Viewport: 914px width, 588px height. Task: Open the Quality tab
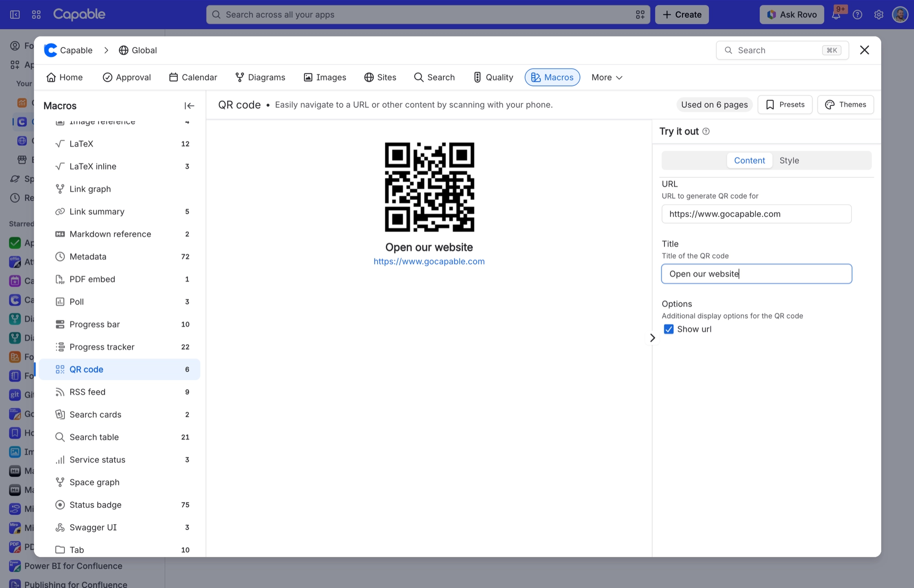pyautogui.click(x=493, y=78)
